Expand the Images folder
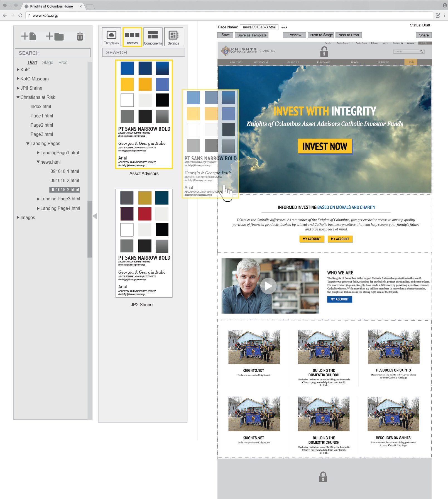448x499 pixels. coord(18,217)
